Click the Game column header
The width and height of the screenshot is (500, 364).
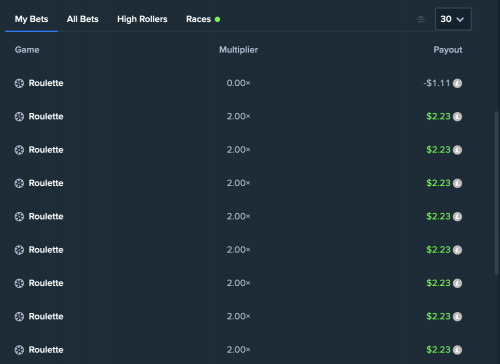(27, 50)
